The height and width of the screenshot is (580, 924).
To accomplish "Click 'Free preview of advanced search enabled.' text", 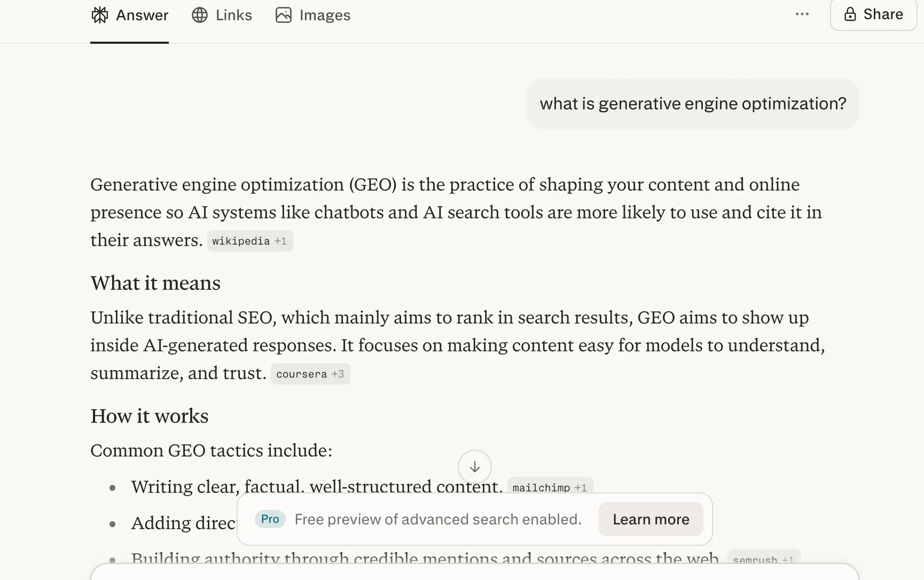I will tap(438, 519).
